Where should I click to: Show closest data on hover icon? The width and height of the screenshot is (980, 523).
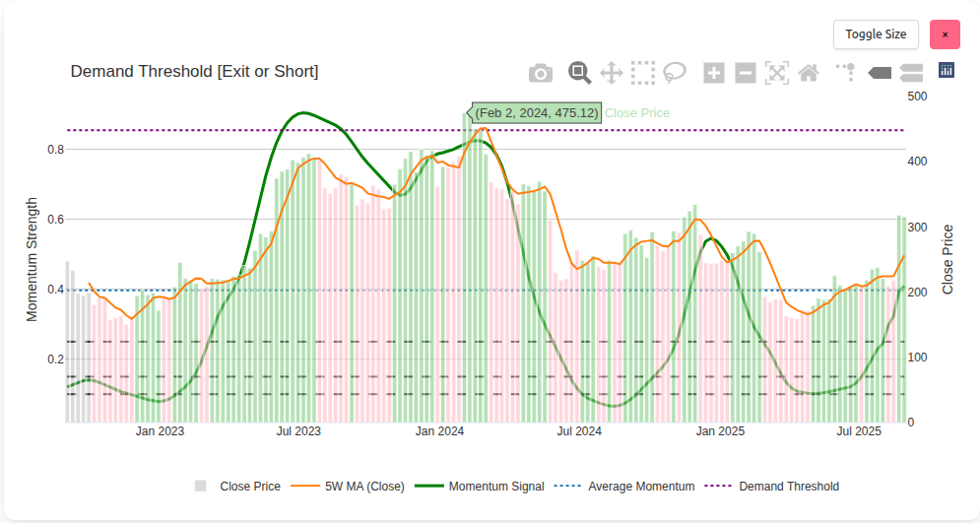click(880, 73)
